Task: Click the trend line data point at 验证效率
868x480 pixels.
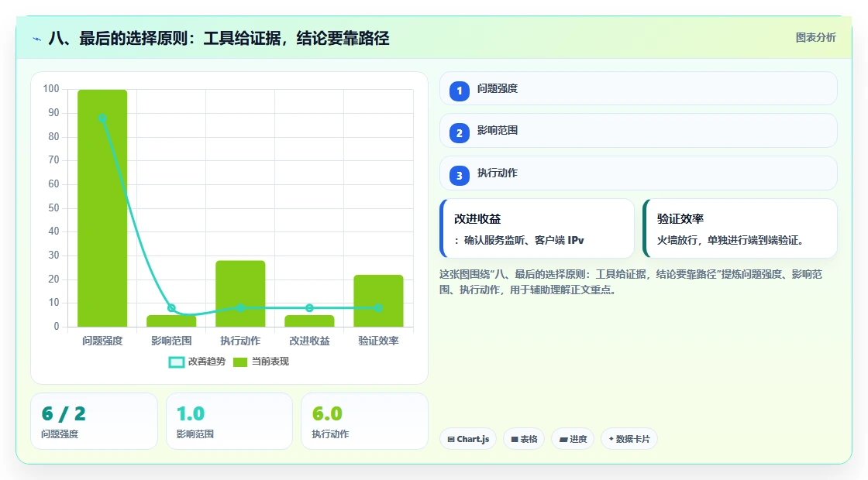Action: pos(379,308)
